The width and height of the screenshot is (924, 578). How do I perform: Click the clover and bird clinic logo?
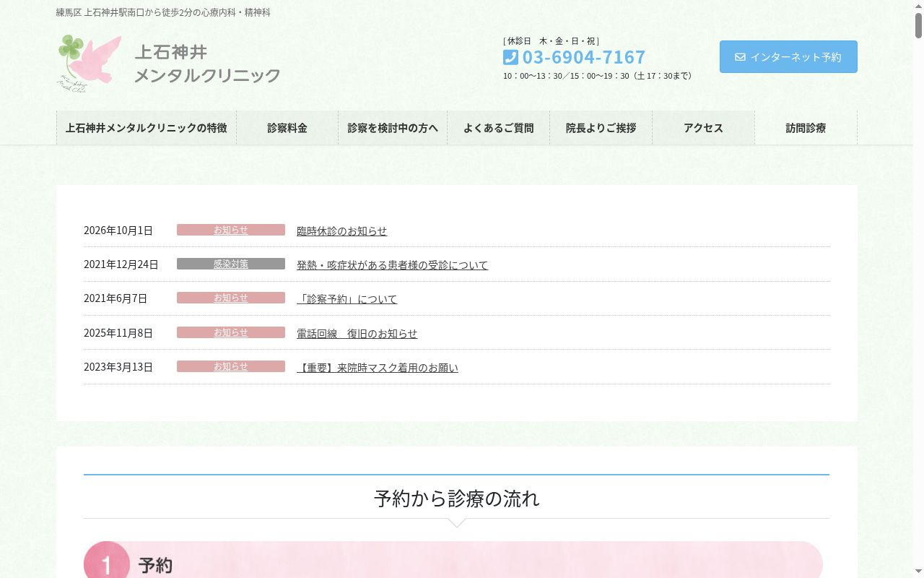coord(90,64)
